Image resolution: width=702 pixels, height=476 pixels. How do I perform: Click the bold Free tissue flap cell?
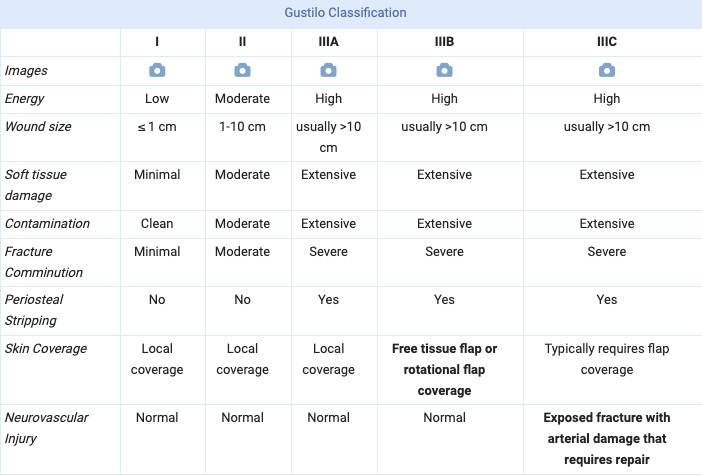pyautogui.click(x=444, y=369)
